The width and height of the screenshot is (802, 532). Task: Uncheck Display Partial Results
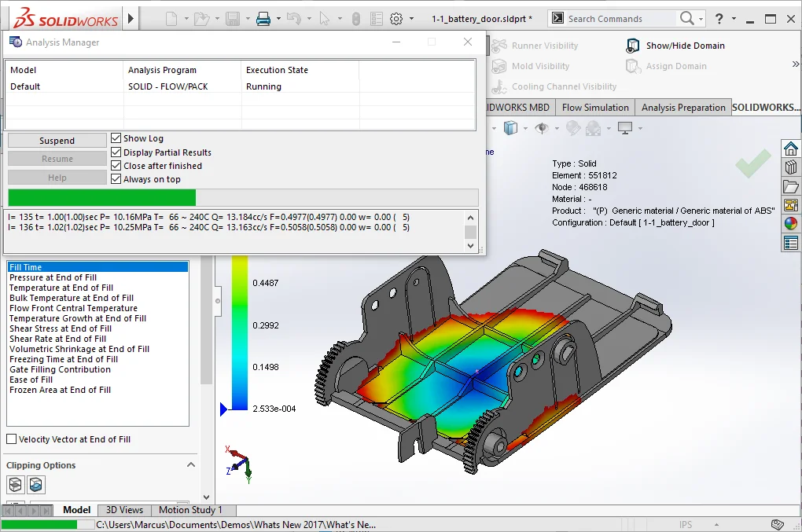pyautogui.click(x=115, y=152)
